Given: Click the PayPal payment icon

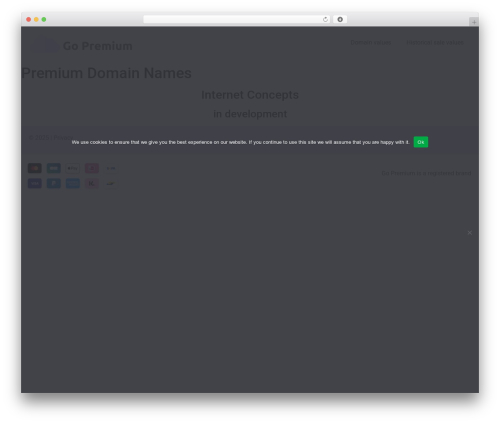Looking at the screenshot, I should point(54,183).
